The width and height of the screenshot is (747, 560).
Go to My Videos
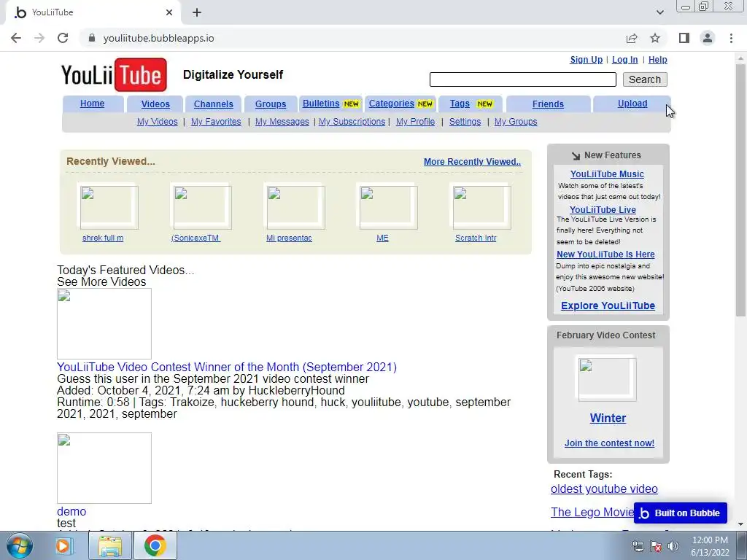click(158, 122)
